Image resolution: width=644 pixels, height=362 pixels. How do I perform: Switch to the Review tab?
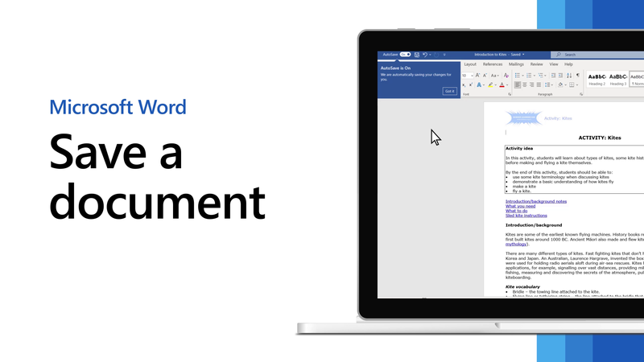click(536, 64)
